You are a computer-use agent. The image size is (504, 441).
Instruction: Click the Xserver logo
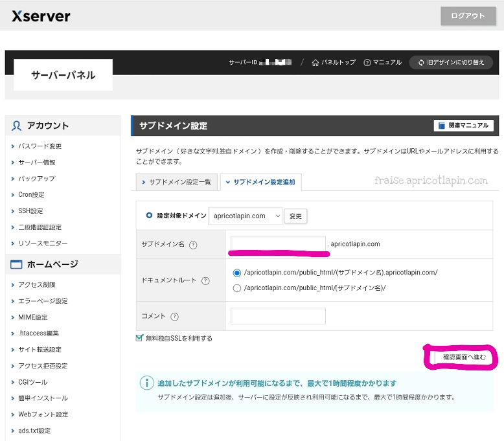click(41, 16)
